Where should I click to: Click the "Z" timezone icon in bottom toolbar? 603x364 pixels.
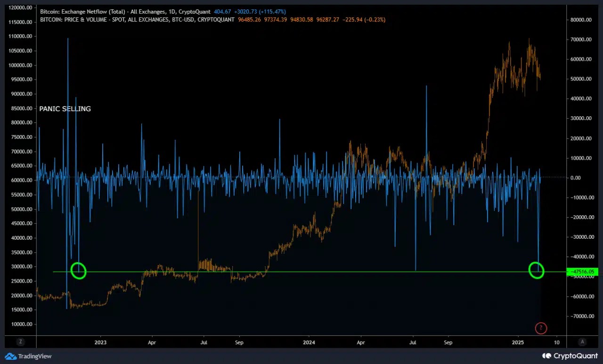pyautogui.click(x=20, y=342)
